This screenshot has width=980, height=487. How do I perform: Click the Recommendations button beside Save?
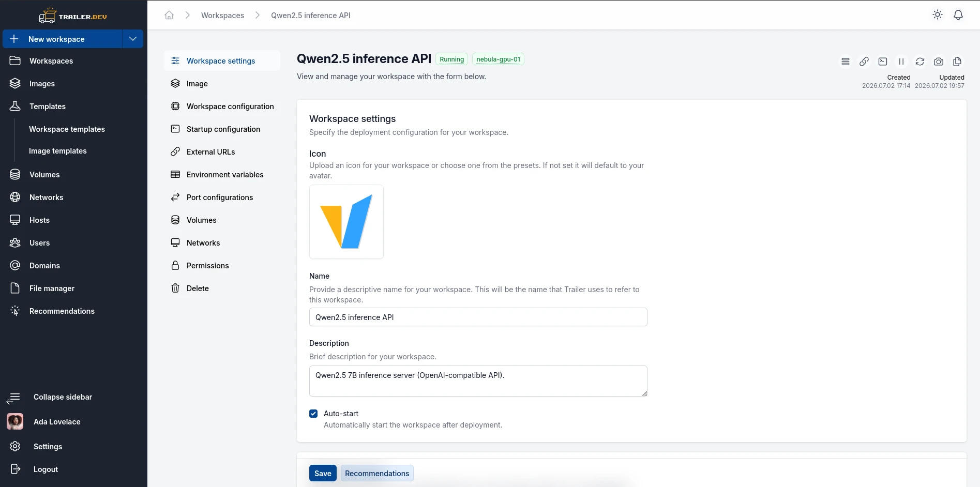[x=377, y=473]
